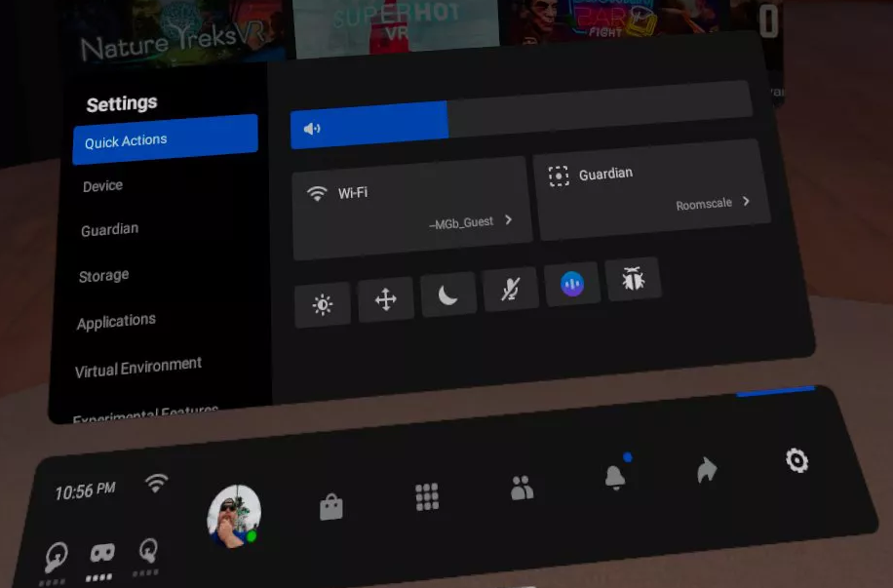Open the user profile avatar
Screen dimensions: 893x588
pyautogui.click(x=234, y=516)
